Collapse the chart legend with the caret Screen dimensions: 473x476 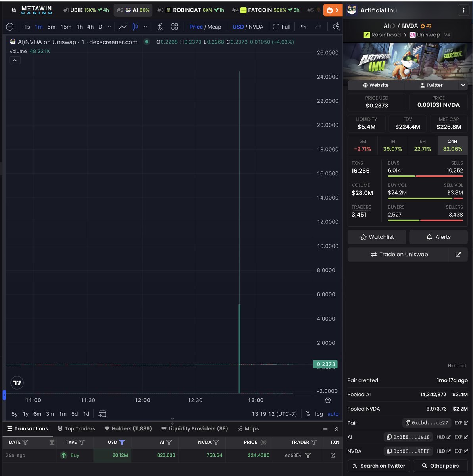[x=15, y=60]
